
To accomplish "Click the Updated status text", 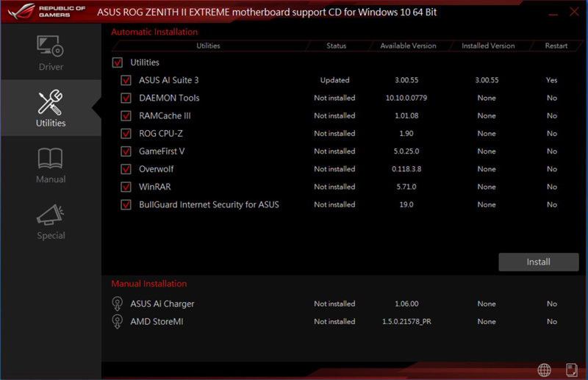I will pyautogui.click(x=334, y=80).
